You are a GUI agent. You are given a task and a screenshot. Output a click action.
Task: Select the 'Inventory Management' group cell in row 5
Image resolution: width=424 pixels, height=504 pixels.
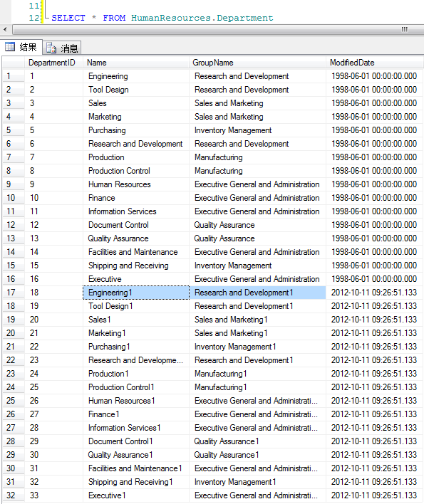tap(257, 130)
